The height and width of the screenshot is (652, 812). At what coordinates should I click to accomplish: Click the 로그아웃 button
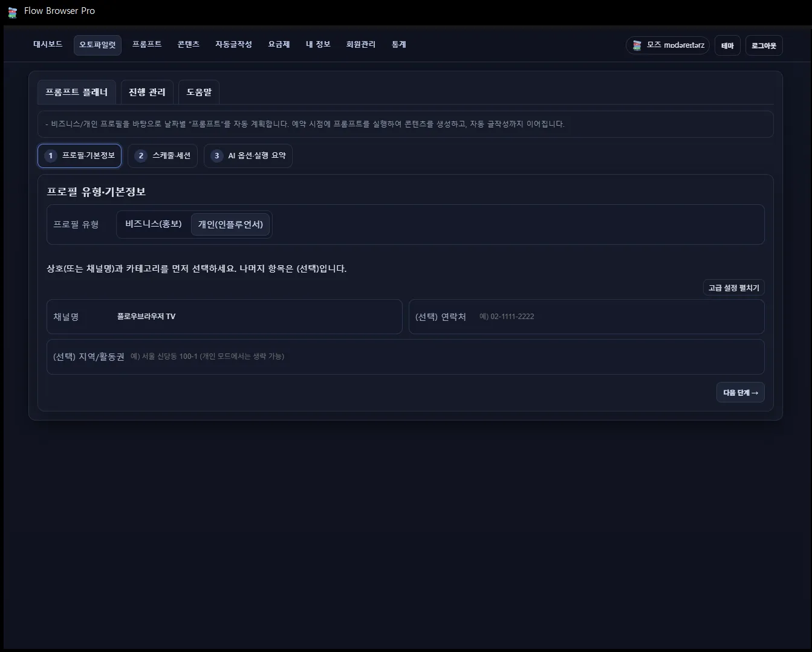pos(764,45)
